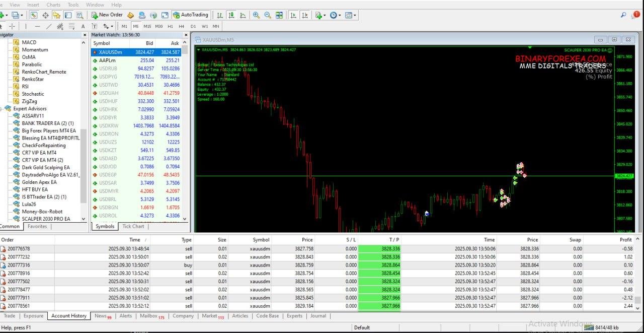
Task: Open the chart periods clock dropdown
Action: (335, 15)
